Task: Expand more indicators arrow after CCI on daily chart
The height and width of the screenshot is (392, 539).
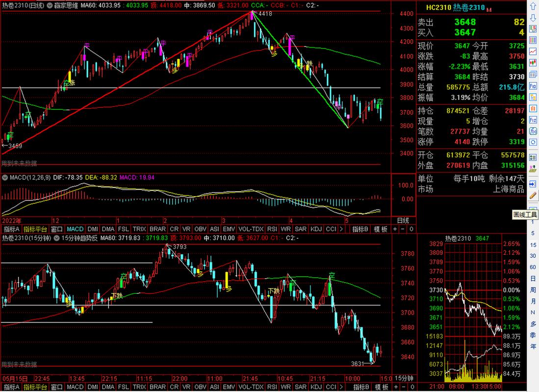Action: click(341, 229)
